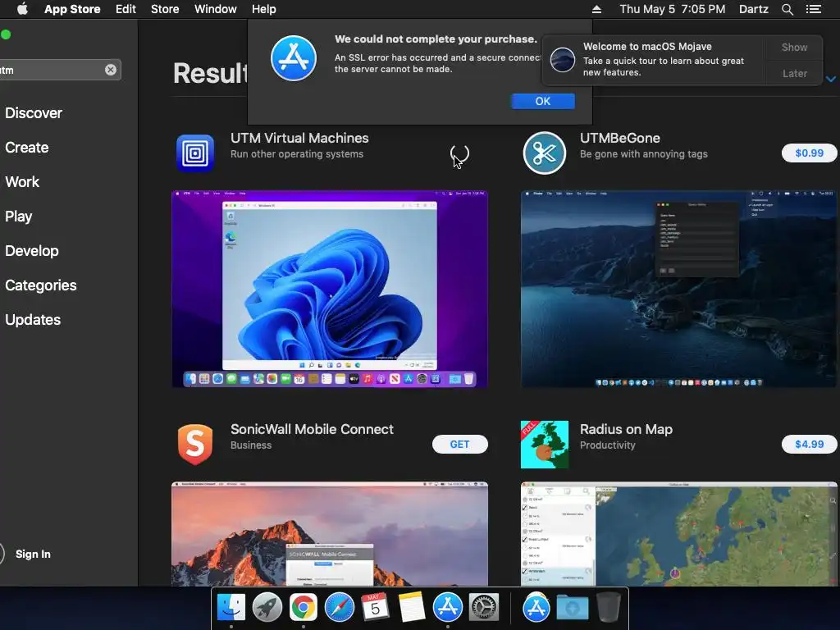
Task: Go to Updates in the sidebar
Action: coord(33,320)
